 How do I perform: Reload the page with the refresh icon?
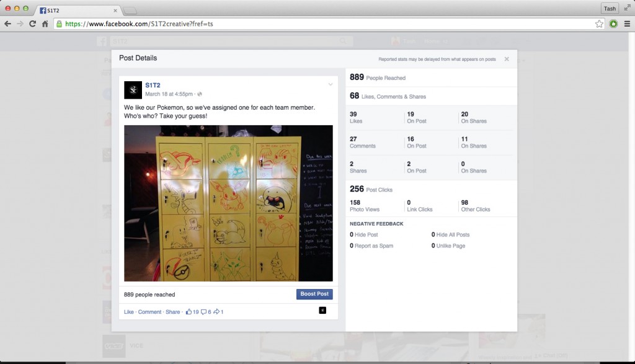coord(32,24)
